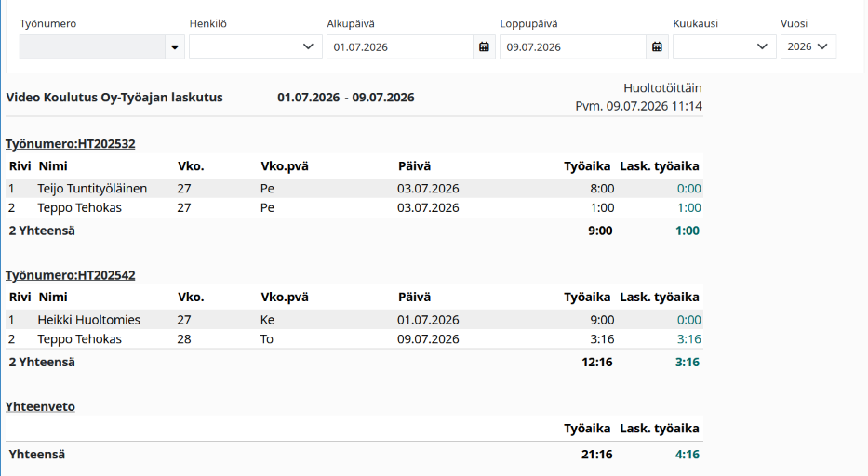Open the Loppupäivä calendar picker icon
The height and width of the screenshot is (476, 868).
(657, 47)
